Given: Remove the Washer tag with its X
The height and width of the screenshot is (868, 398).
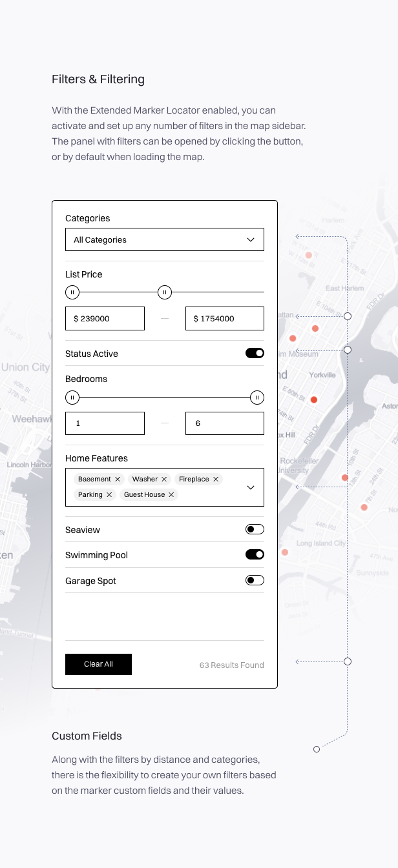Looking at the screenshot, I should tap(164, 479).
